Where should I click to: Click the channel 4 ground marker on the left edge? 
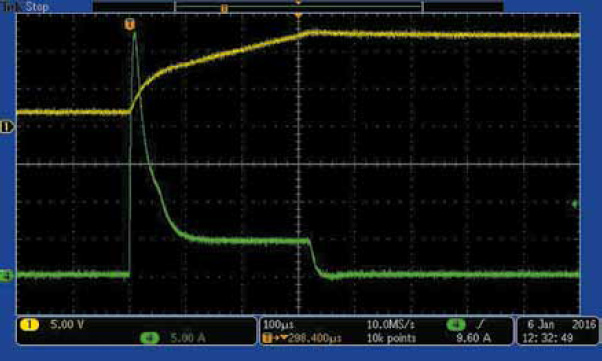click(6, 275)
